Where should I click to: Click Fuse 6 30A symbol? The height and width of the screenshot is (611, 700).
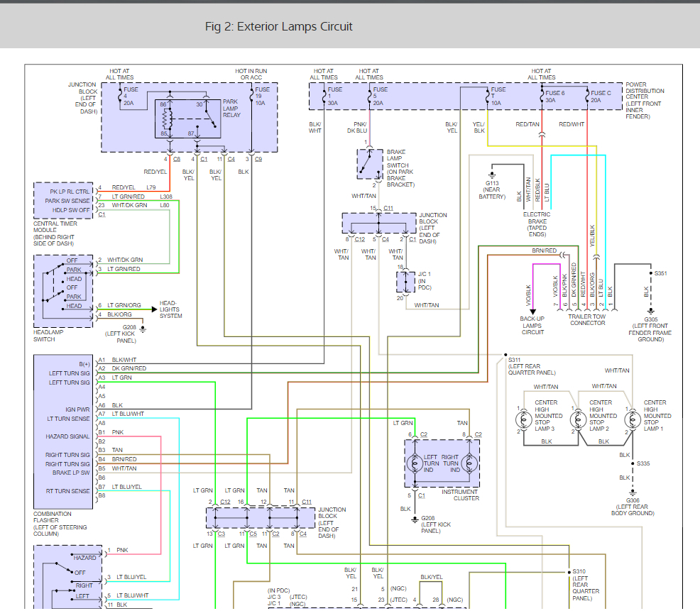pyautogui.click(x=542, y=96)
